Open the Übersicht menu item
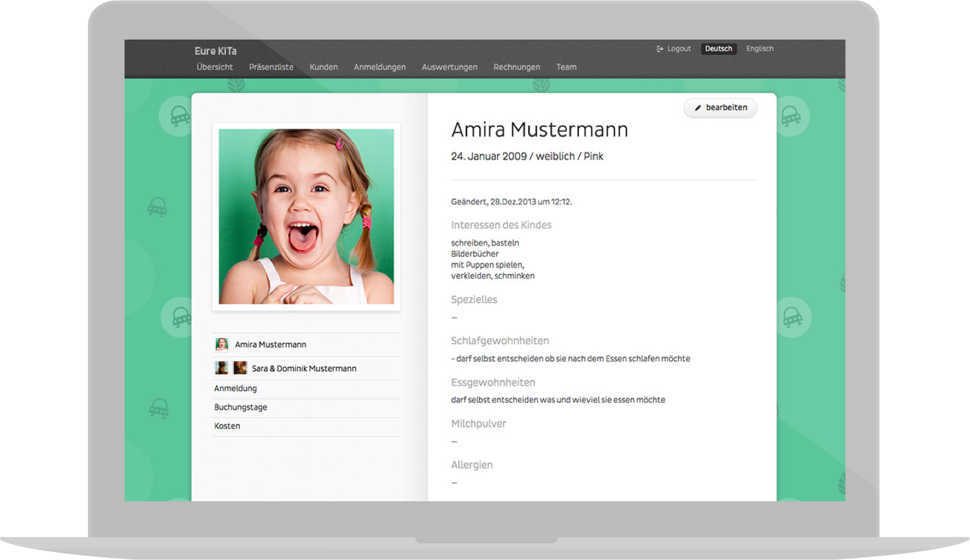 (215, 67)
